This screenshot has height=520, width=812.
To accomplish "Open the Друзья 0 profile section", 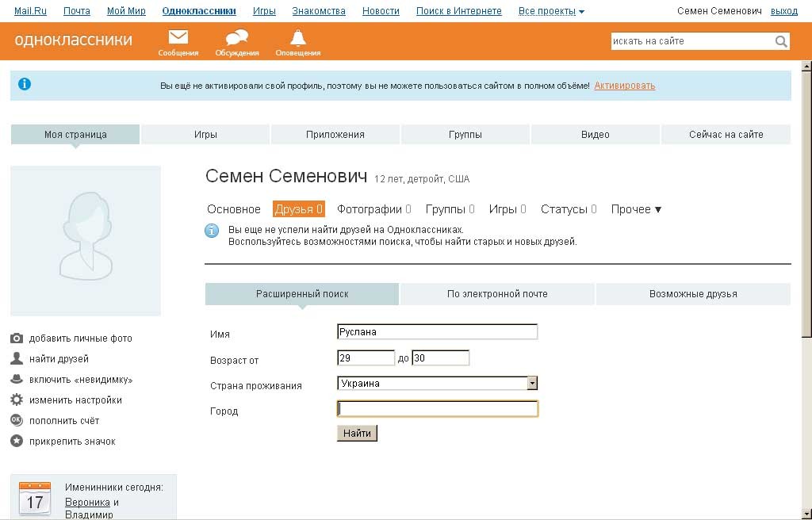I will click(299, 209).
